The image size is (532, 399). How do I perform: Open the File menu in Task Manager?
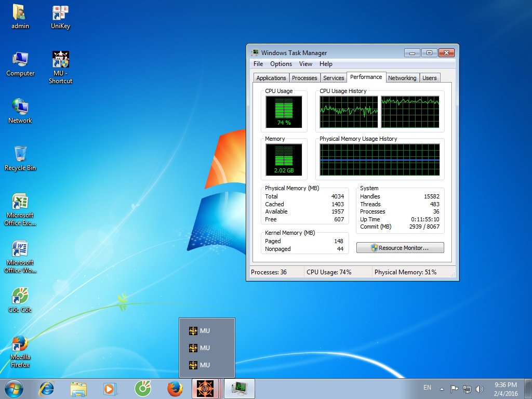coord(258,64)
